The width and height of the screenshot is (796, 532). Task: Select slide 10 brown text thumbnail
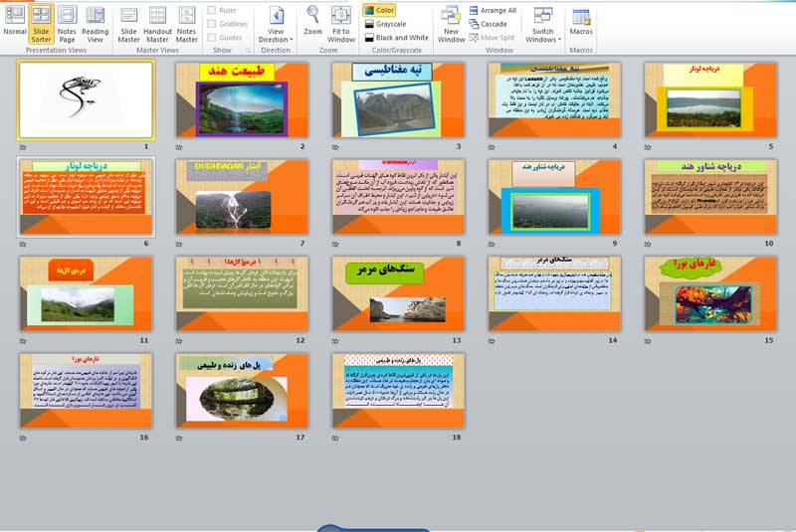coord(710,197)
